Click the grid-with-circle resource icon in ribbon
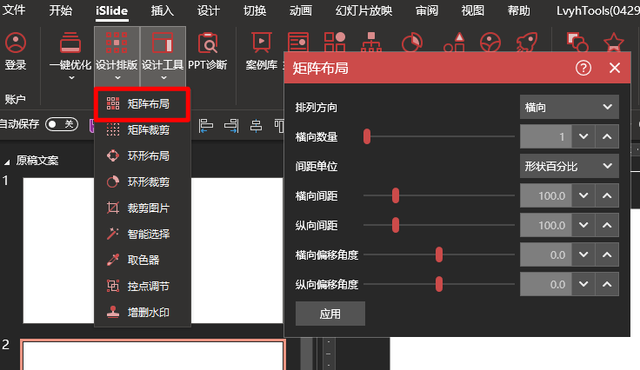 pyautogui.click(x=335, y=42)
